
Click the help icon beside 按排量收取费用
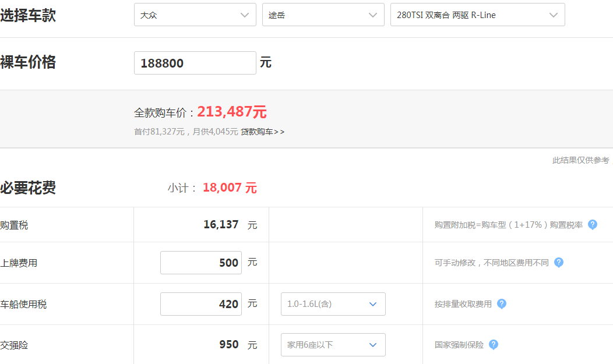(502, 304)
